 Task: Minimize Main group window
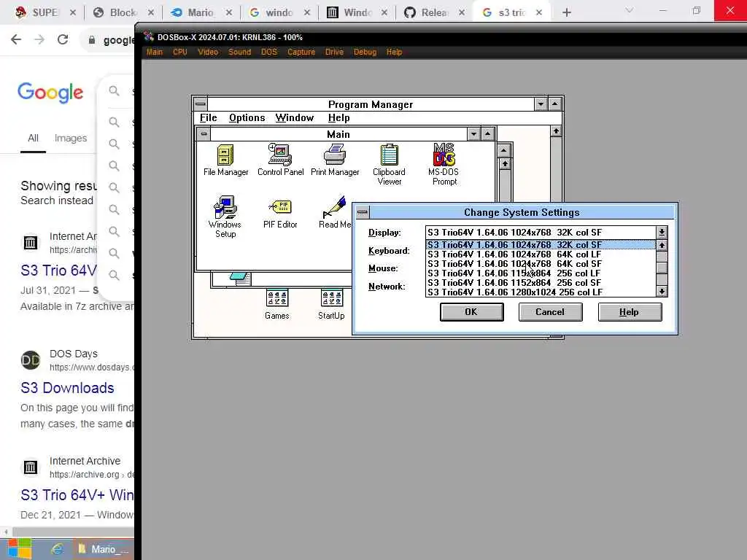point(473,134)
